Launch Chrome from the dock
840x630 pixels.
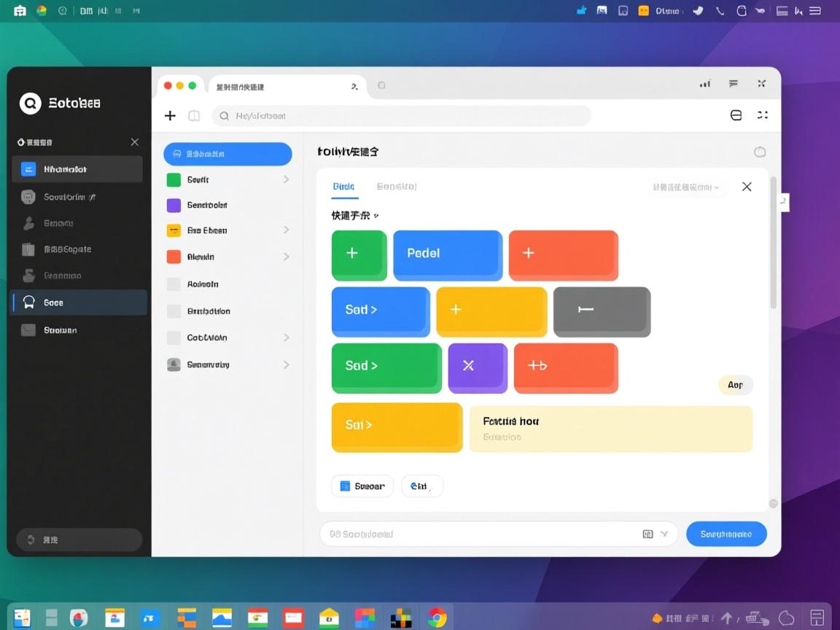click(x=436, y=617)
